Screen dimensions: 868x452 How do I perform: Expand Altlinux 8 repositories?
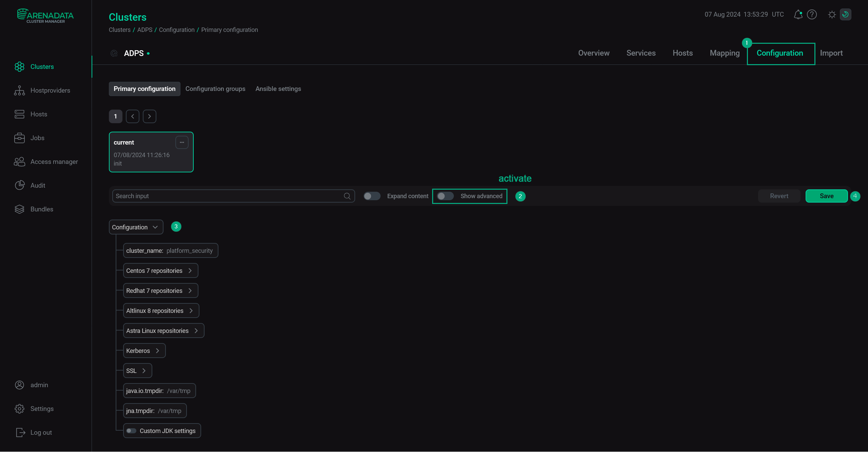(x=161, y=310)
